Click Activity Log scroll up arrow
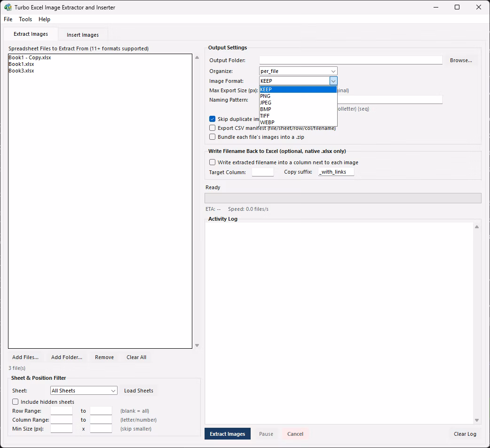The height and width of the screenshot is (448, 490). 476,227
